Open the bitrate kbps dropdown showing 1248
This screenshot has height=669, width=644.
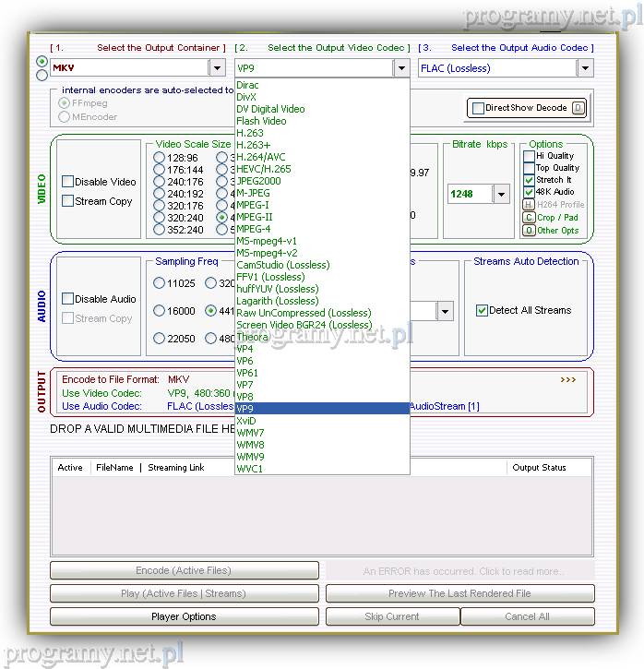pos(501,194)
